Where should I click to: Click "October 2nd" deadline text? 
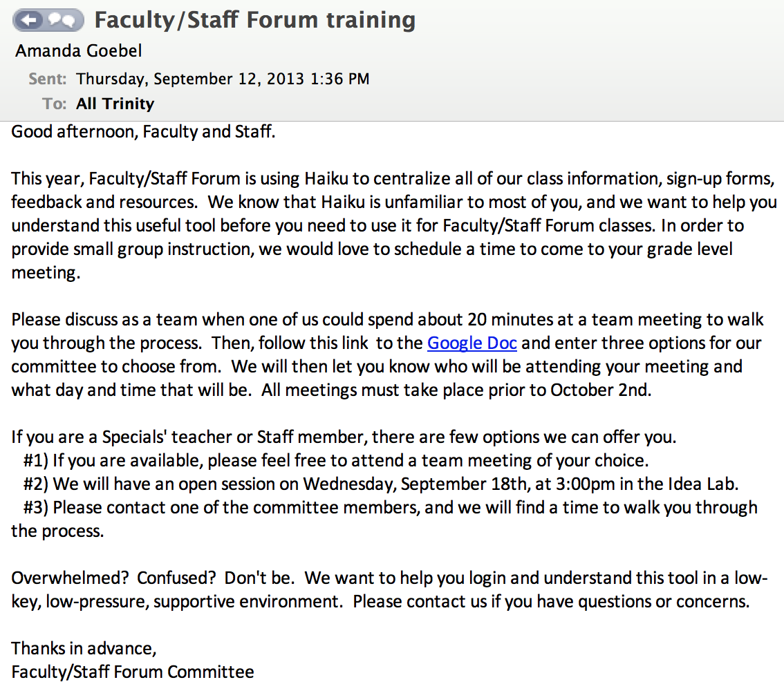click(x=600, y=390)
